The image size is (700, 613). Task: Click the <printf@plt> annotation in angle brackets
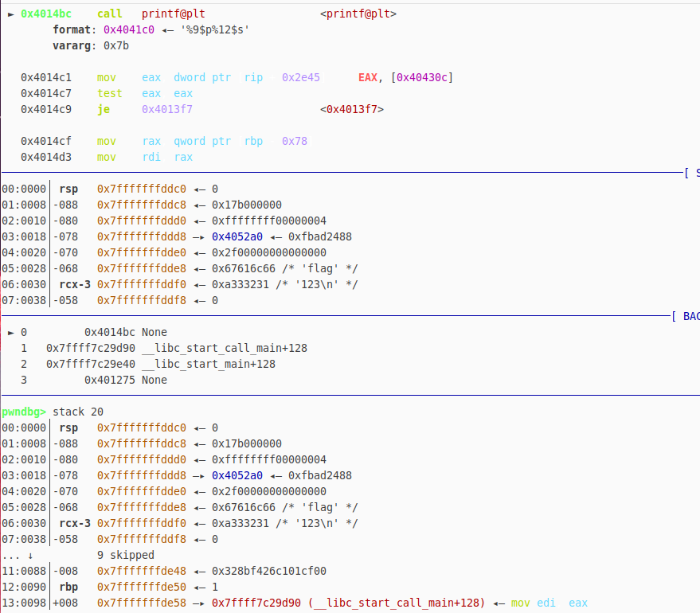358,14
